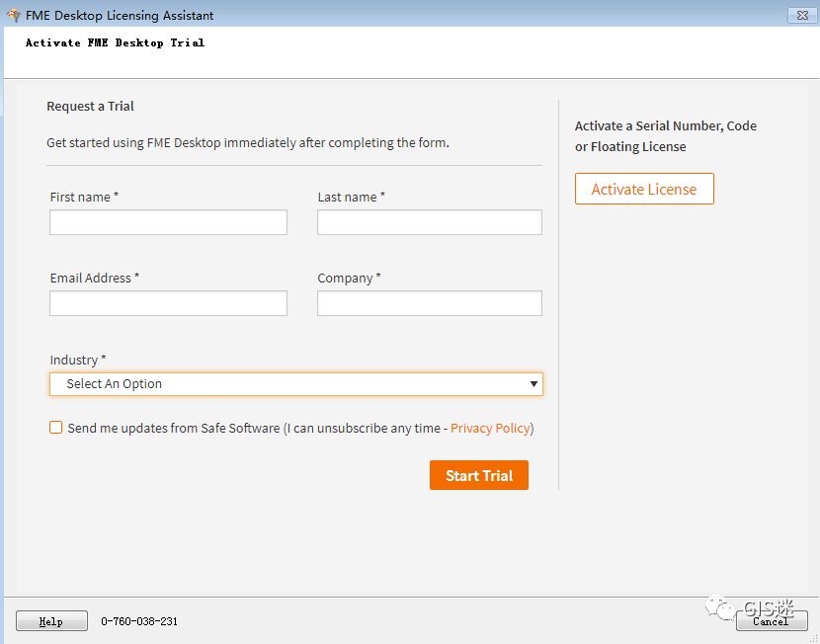
Task: Enable the Send me updates checkbox
Action: point(55,428)
